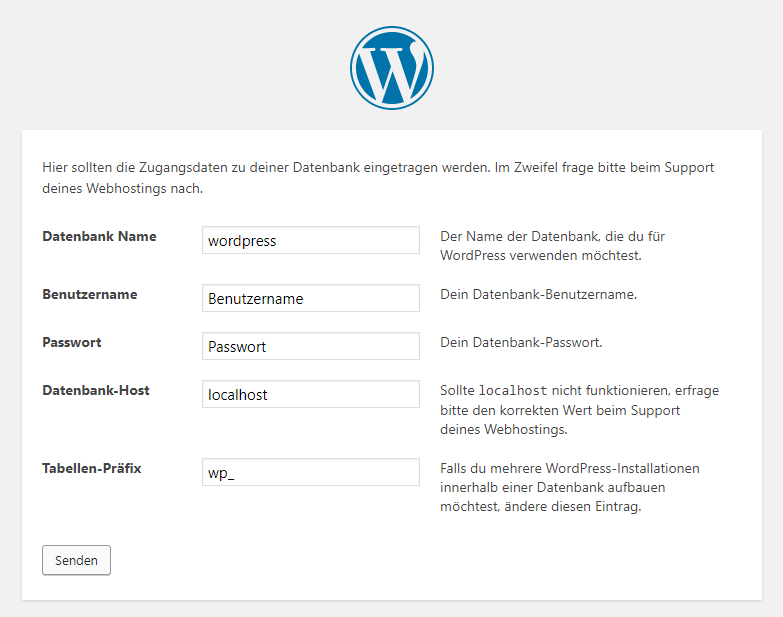Click the bold 'Datenbank-Host' label

(96, 390)
